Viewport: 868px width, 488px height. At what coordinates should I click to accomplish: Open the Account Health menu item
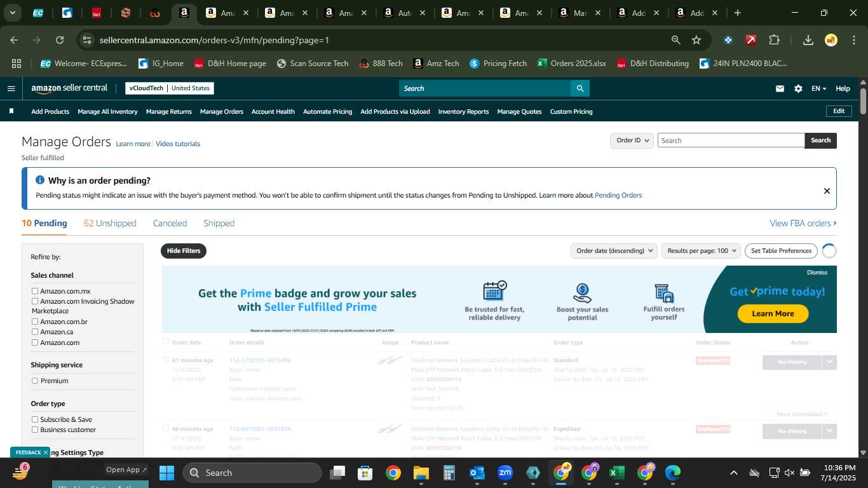273,111
